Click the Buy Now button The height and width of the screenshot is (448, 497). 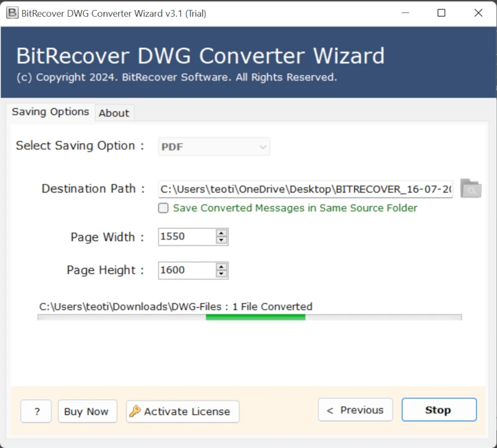tap(88, 411)
